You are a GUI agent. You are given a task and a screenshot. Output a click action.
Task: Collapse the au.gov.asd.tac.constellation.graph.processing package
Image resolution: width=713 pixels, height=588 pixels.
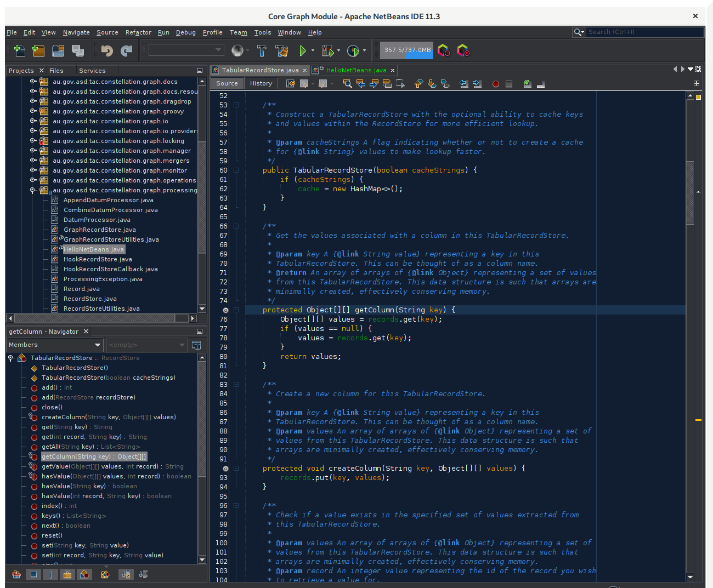(33, 190)
